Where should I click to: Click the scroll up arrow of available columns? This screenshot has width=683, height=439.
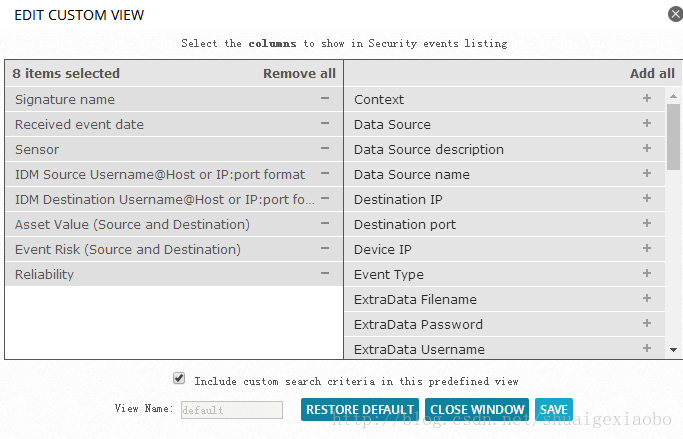[x=673, y=96]
